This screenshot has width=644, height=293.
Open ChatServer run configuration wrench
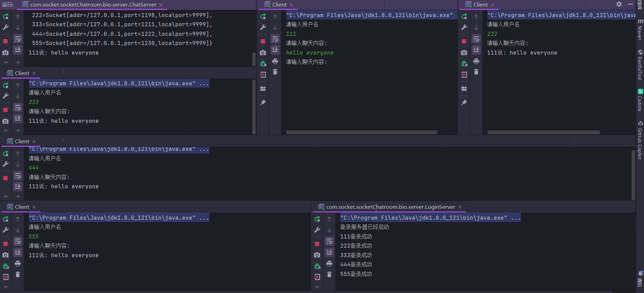(x=5, y=27)
